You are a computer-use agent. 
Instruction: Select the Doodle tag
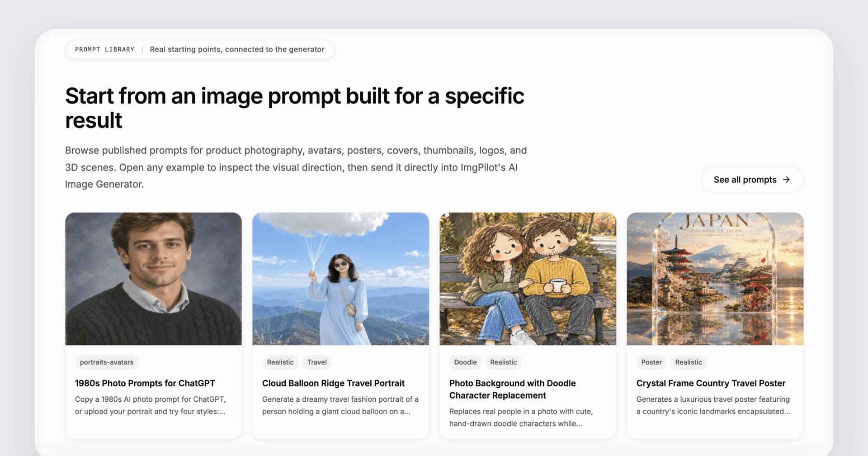pos(465,362)
